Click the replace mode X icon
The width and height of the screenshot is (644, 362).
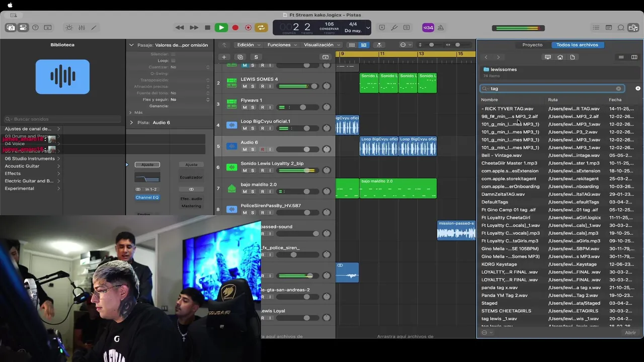(382, 28)
